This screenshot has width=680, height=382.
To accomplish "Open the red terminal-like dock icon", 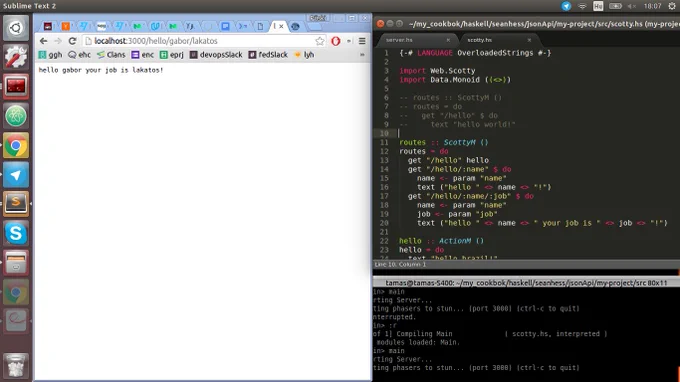I will click(x=16, y=86).
